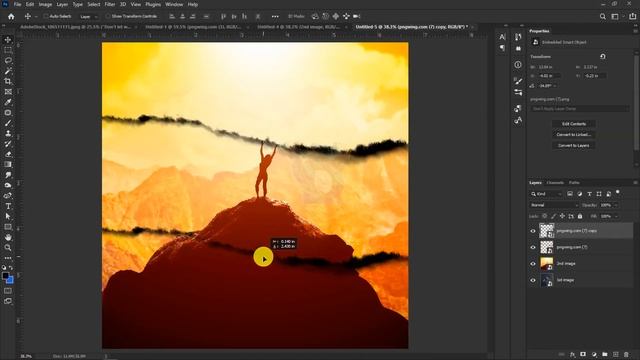Screen dimensions: 640x360
Task: Click the Y position input field
Action: 594,76
